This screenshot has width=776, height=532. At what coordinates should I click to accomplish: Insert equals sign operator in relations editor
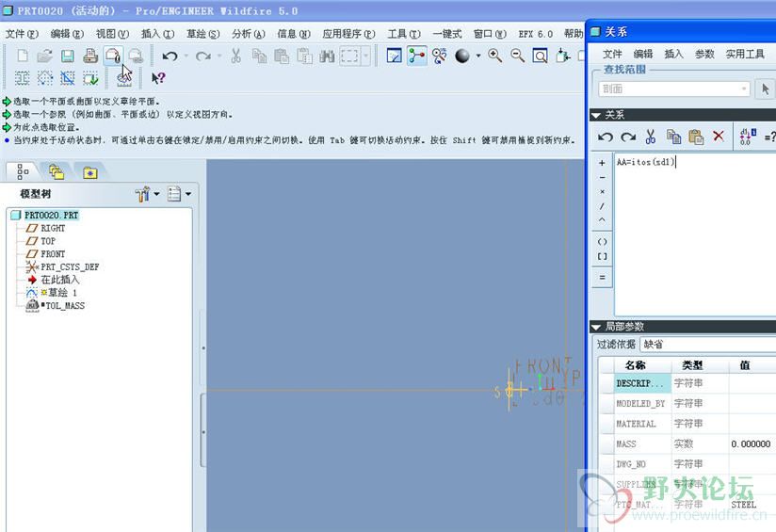(602, 278)
